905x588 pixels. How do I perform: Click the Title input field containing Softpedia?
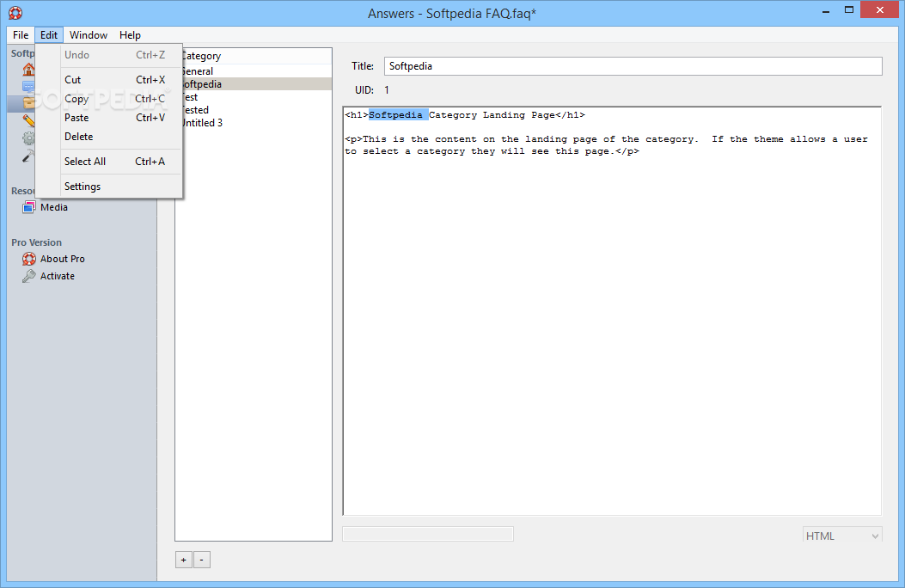coord(633,66)
